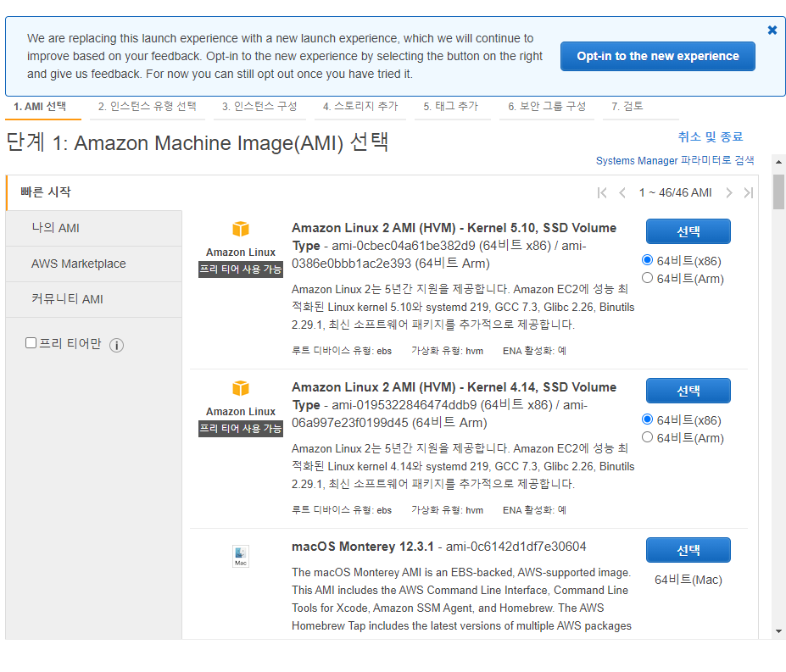Click the scrollbar down arrow
Image resolution: width=786 pixels, height=672 pixels.
point(778,631)
